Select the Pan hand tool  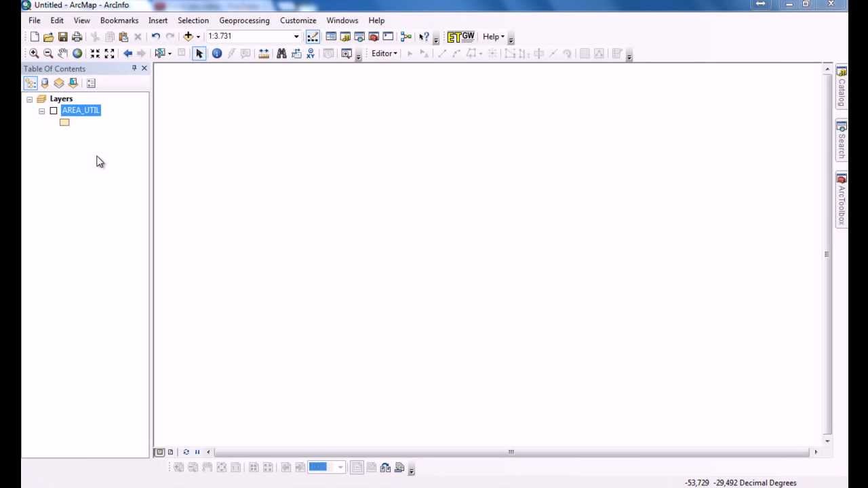click(62, 54)
